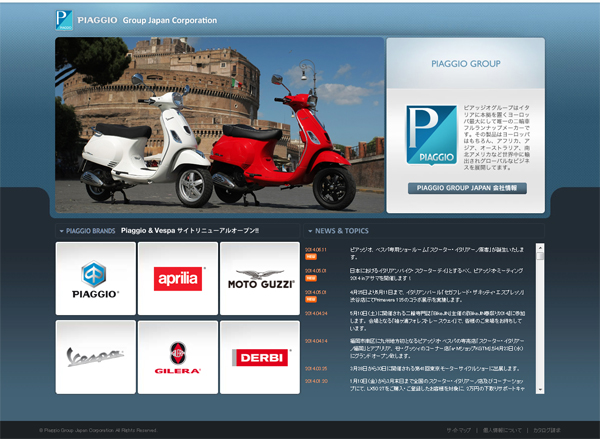The height and width of the screenshot is (439, 600).
Task: Open the Gilera brand tile
Action: click(178, 357)
